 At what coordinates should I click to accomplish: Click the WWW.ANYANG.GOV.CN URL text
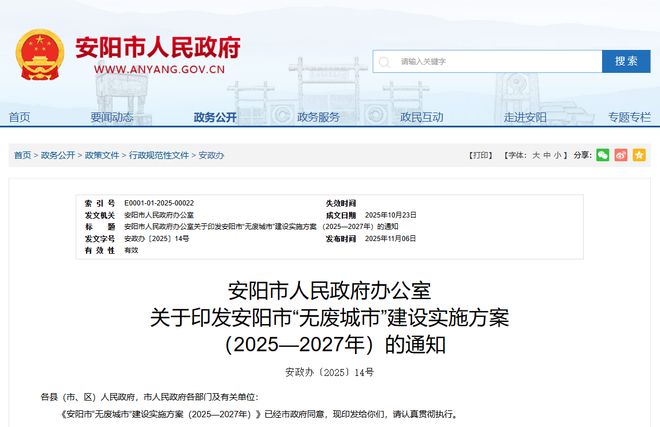[x=159, y=69]
